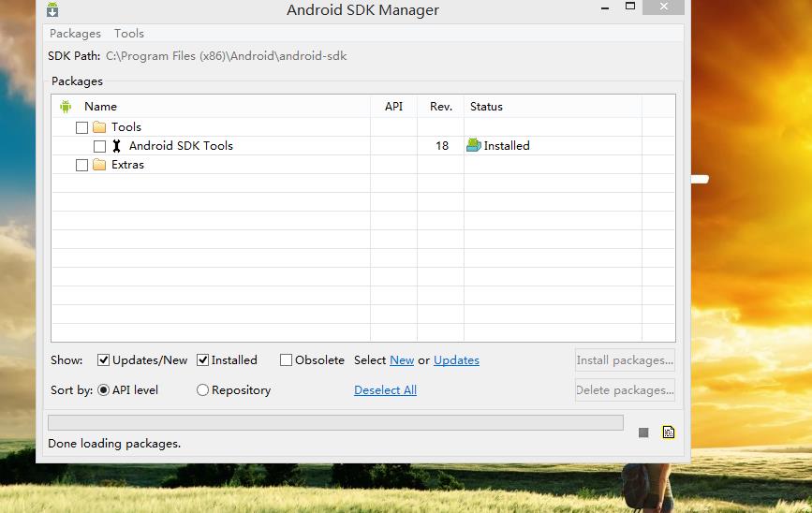The height and width of the screenshot is (513, 812).
Task: Tick the Extras folder checkbox
Action: (81, 165)
